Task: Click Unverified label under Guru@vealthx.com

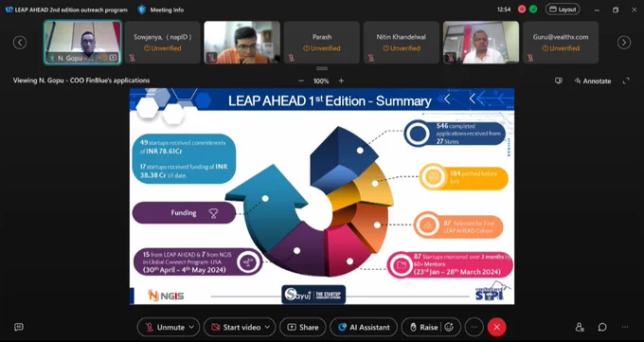Action: pos(561,48)
